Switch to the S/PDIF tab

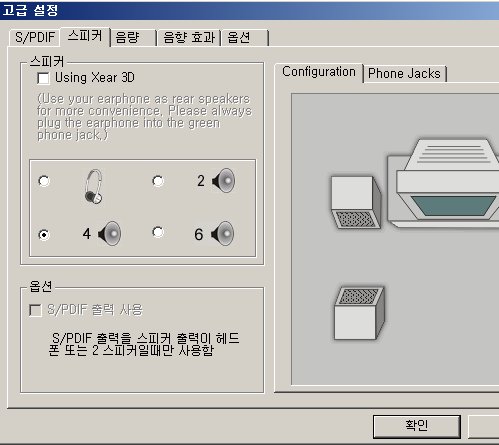(35, 37)
